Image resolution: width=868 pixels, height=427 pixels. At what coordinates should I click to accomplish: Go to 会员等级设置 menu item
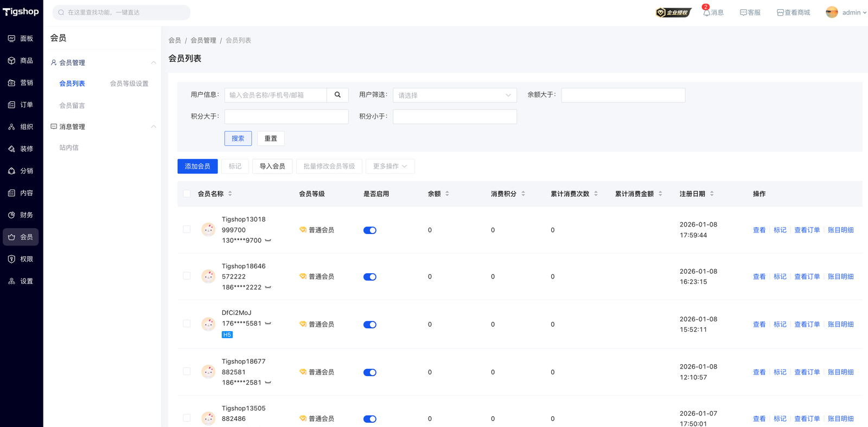[129, 83]
